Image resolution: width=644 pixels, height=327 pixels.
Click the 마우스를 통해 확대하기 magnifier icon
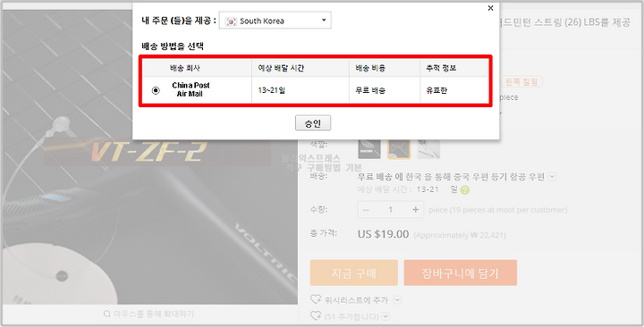point(107,314)
